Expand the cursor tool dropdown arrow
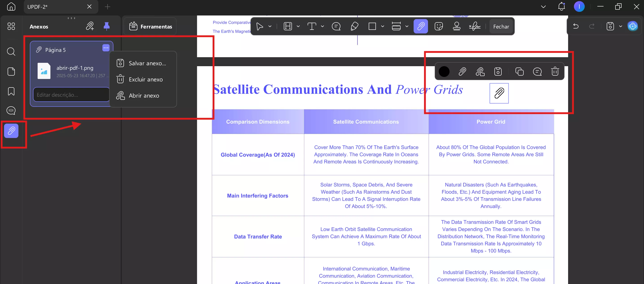The height and width of the screenshot is (284, 644). pyautogui.click(x=270, y=26)
